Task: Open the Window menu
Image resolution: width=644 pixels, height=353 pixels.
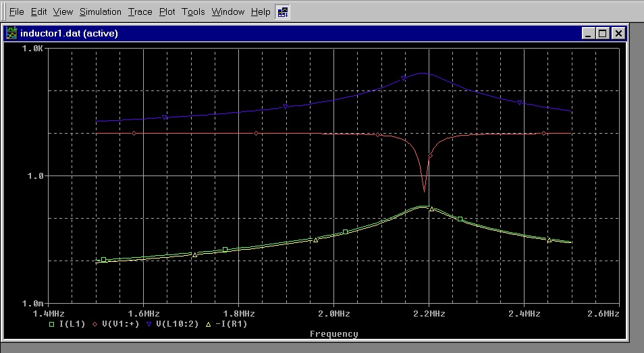Action: [227, 12]
